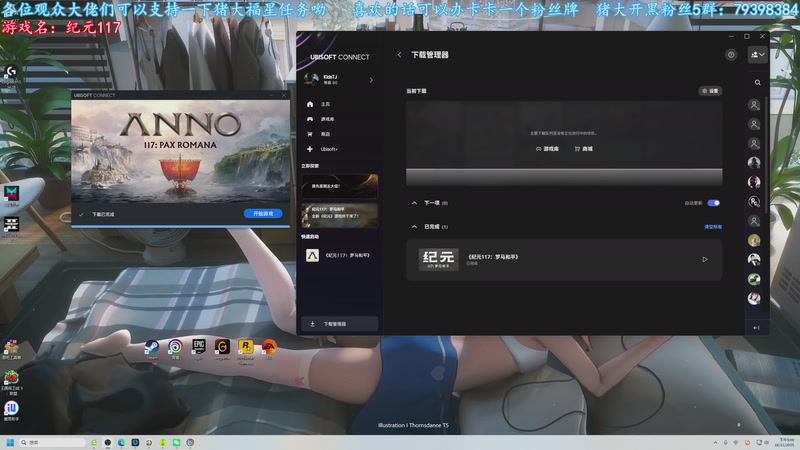Open the Microsoft Edge taskbar icon
The image size is (800, 450).
pyautogui.click(x=121, y=442)
